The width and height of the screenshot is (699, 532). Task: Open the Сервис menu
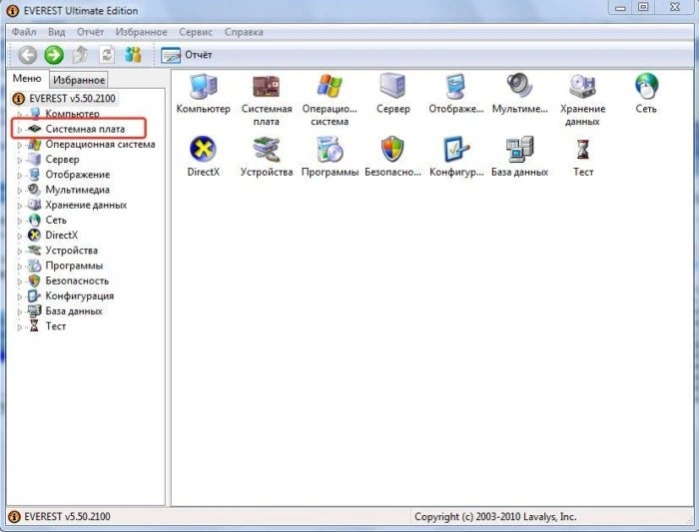(196, 32)
